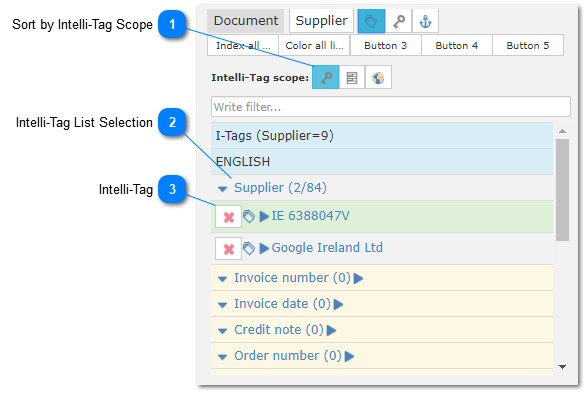Viewport: 587px width, 394px height.
Task: Delete the Google Ireland Ltd Intelli-Tag
Action: 228,249
